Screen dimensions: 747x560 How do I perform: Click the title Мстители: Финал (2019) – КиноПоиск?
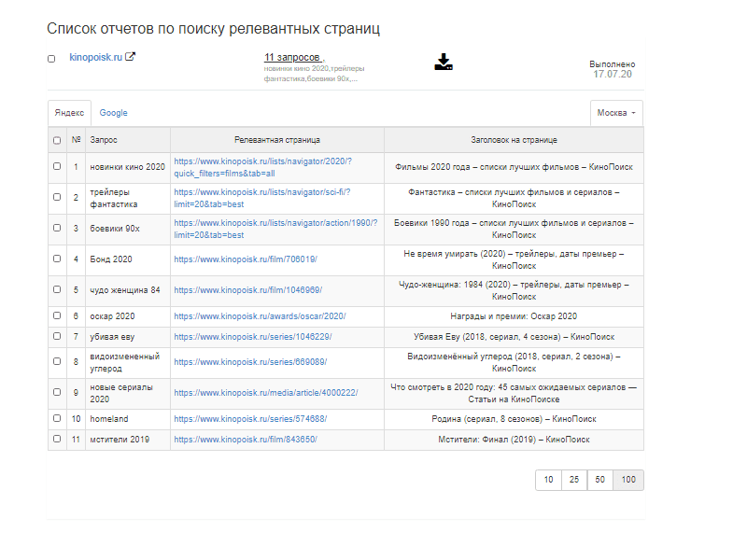514,440
